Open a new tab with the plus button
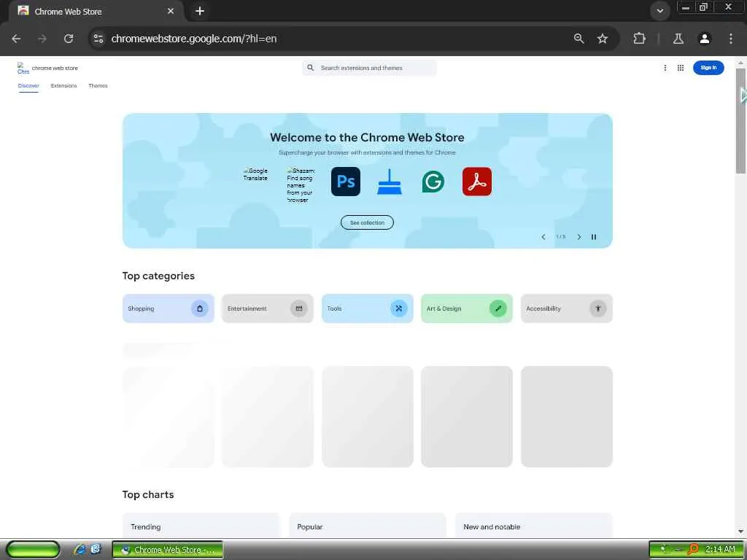The width and height of the screenshot is (747, 560). [x=200, y=11]
